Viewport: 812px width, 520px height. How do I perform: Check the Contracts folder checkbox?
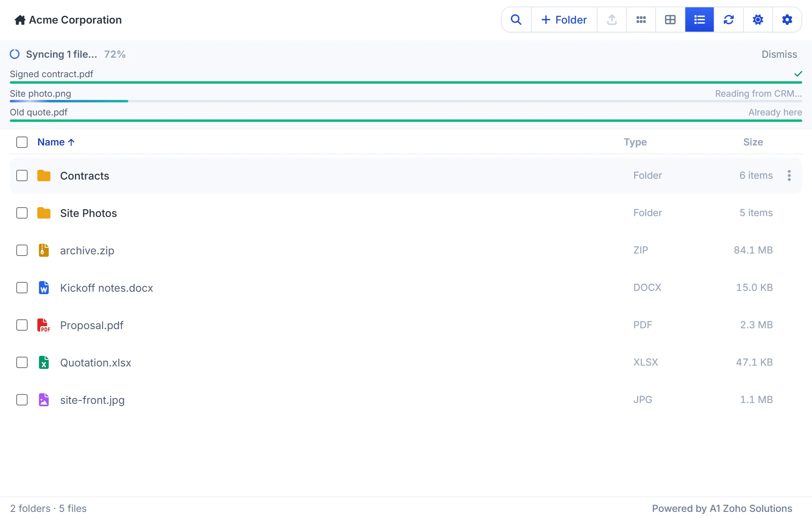coord(22,175)
